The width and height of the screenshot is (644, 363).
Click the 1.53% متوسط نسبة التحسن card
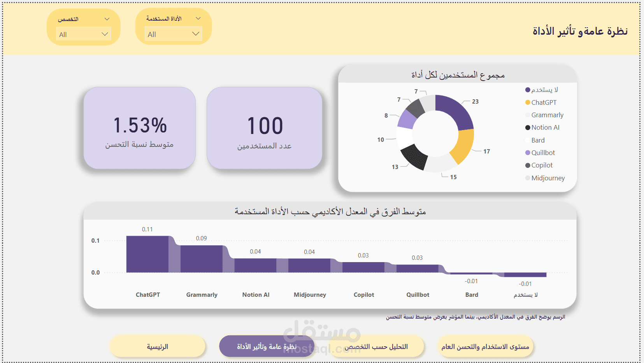pos(139,128)
